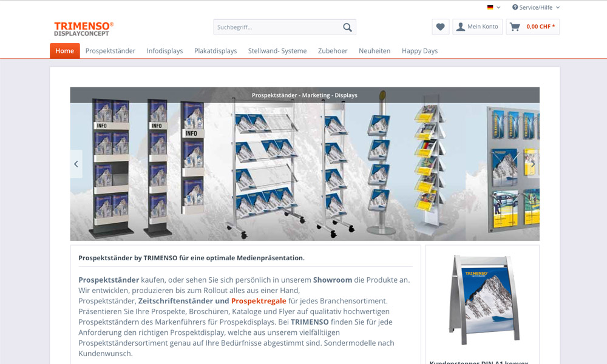Click the bold TRIMENSO link in text
Image resolution: width=607 pixels, height=364 pixels.
click(310, 322)
